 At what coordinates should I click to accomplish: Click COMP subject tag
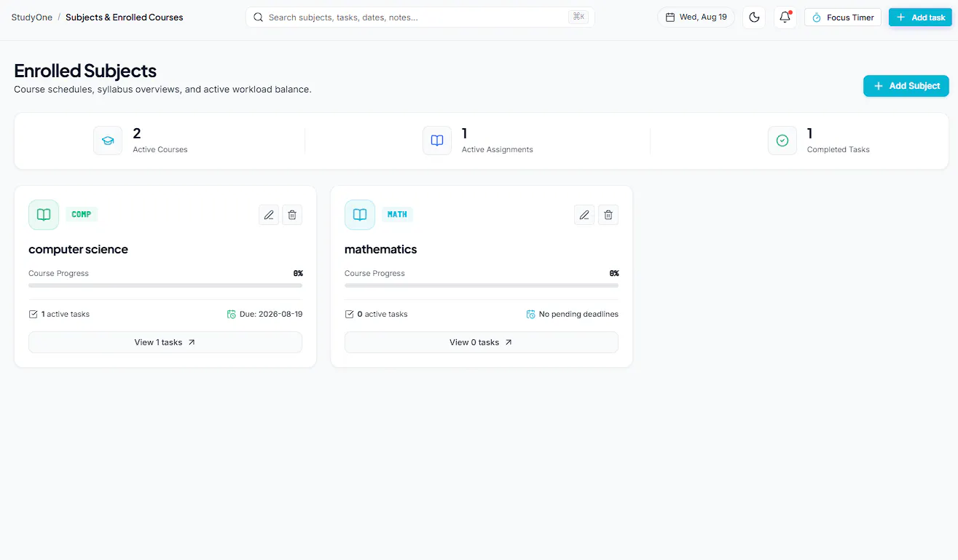[x=82, y=215]
